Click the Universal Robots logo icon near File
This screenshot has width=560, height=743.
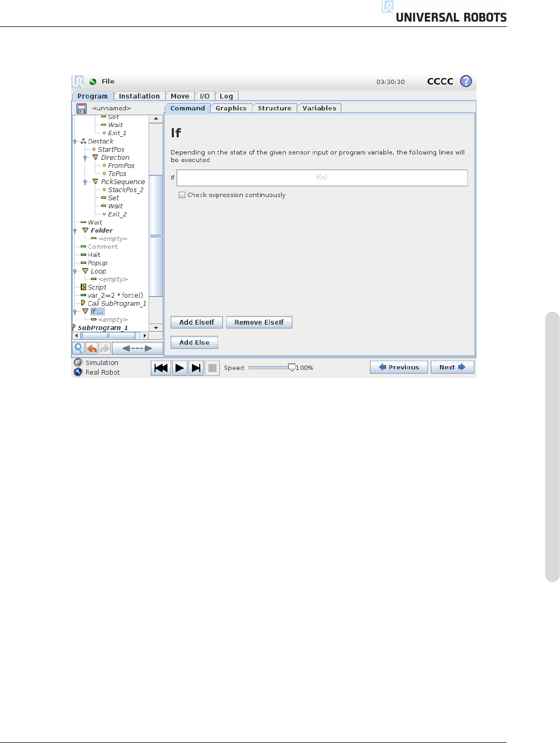point(78,81)
